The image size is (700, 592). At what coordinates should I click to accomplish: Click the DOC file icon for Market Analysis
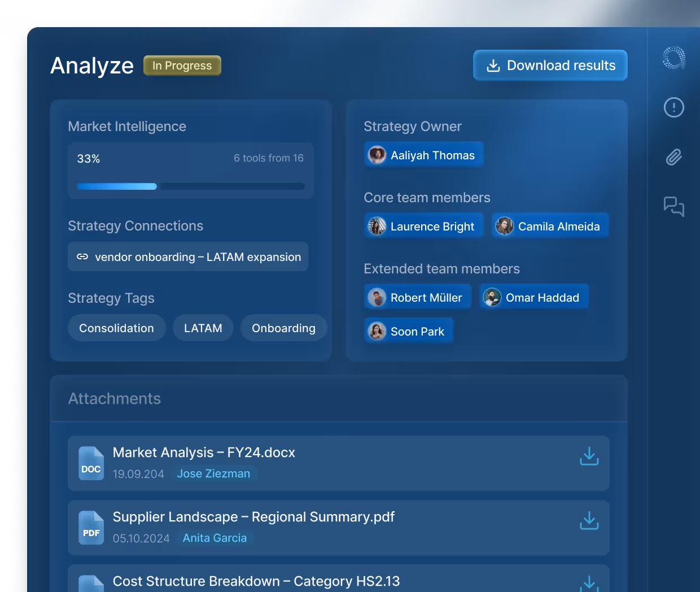(x=91, y=463)
